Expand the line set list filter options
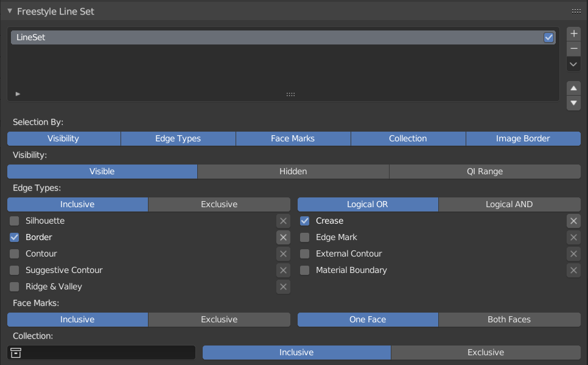 [x=18, y=93]
